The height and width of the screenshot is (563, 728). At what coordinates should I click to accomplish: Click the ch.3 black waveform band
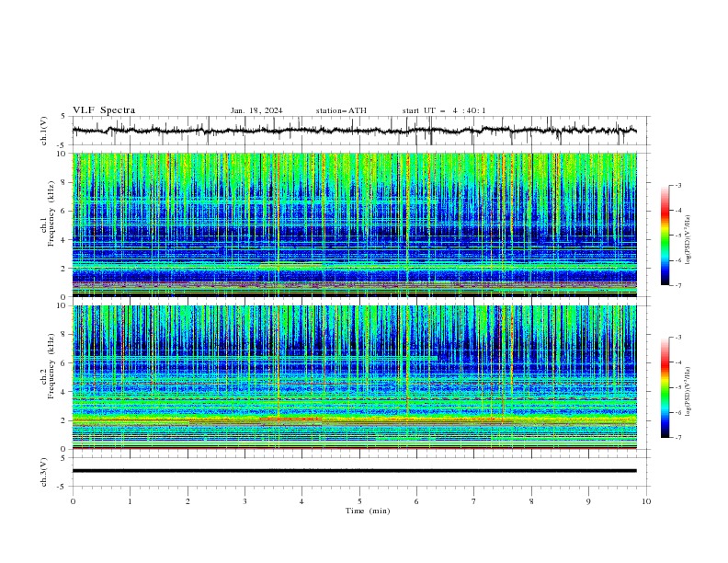click(355, 471)
